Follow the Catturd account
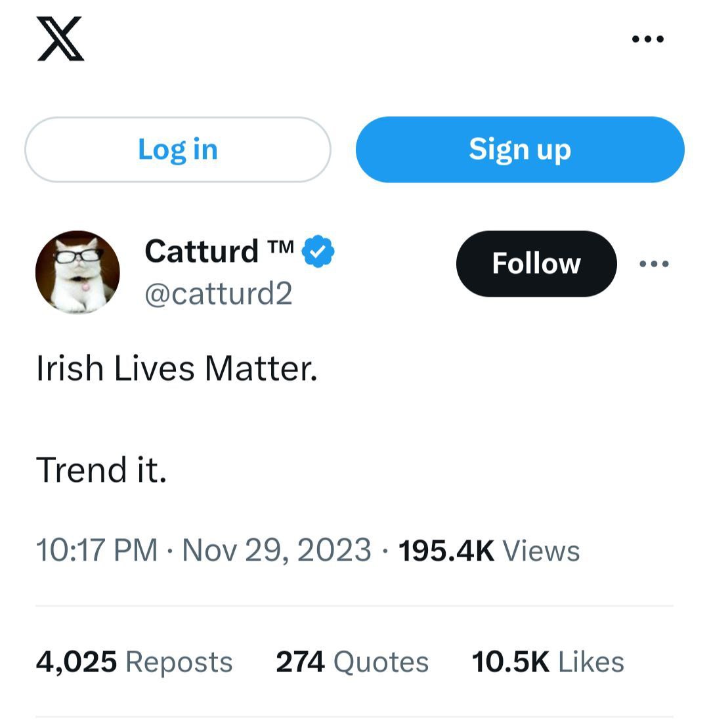 (536, 264)
